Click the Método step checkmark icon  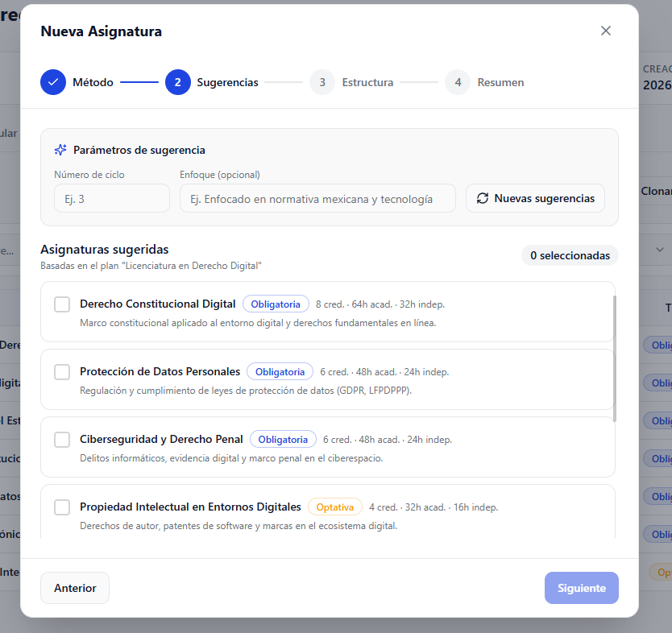(53, 82)
